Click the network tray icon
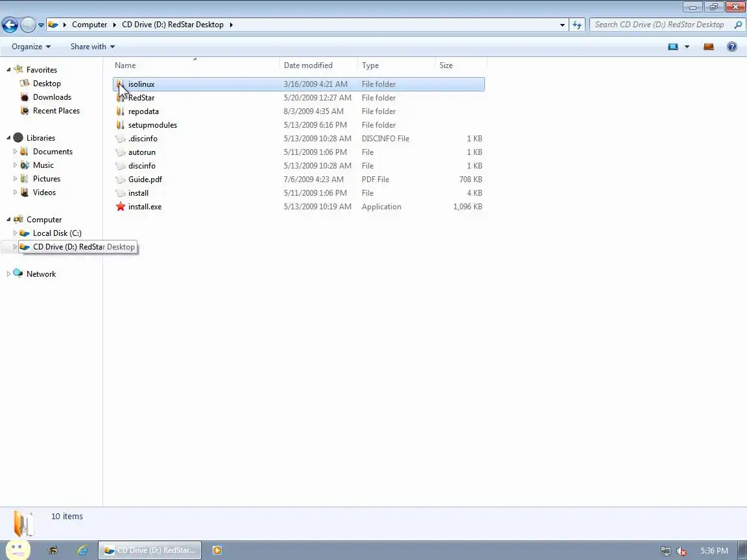The image size is (747, 560). [665, 551]
